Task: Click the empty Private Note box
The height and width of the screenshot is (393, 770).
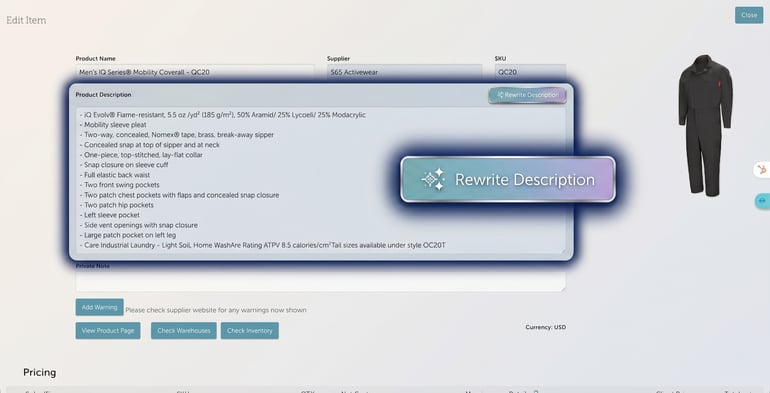Action: pyautogui.click(x=320, y=281)
